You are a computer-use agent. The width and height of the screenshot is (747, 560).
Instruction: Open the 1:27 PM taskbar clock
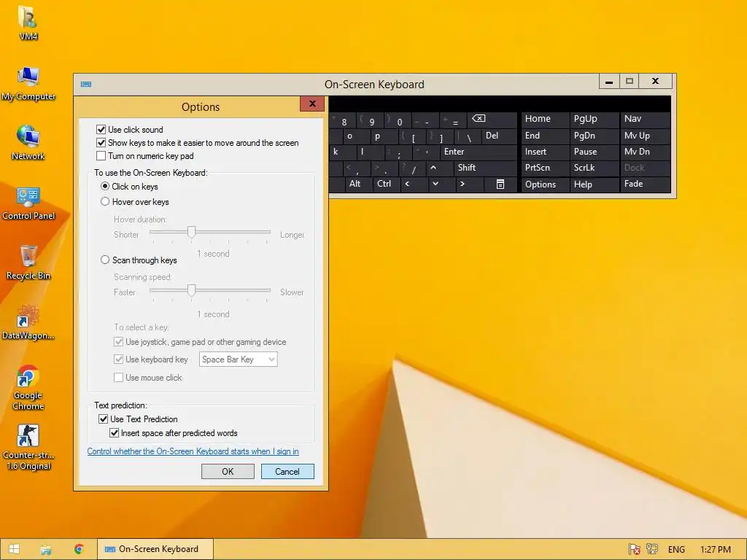(716, 550)
